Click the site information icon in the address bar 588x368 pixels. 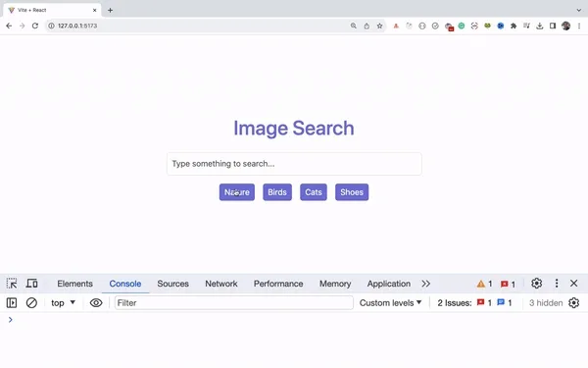[51, 26]
